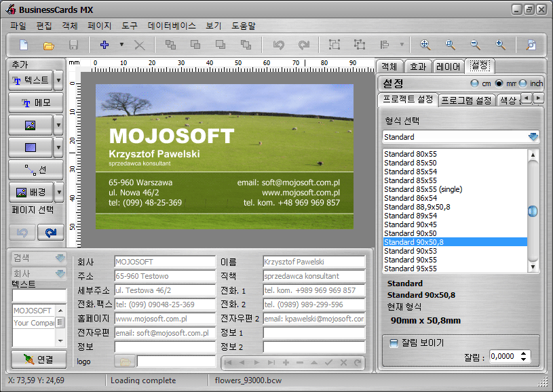The width and height of the screenshot is (553, 392).
Task: Click the group objects icon
Action: 335,45
